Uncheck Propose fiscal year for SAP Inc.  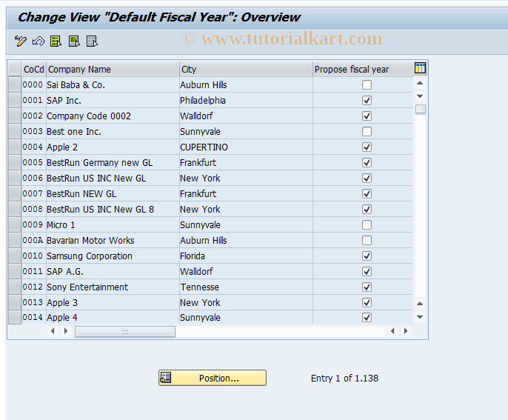pyautogui.click(x=367, y=101)
